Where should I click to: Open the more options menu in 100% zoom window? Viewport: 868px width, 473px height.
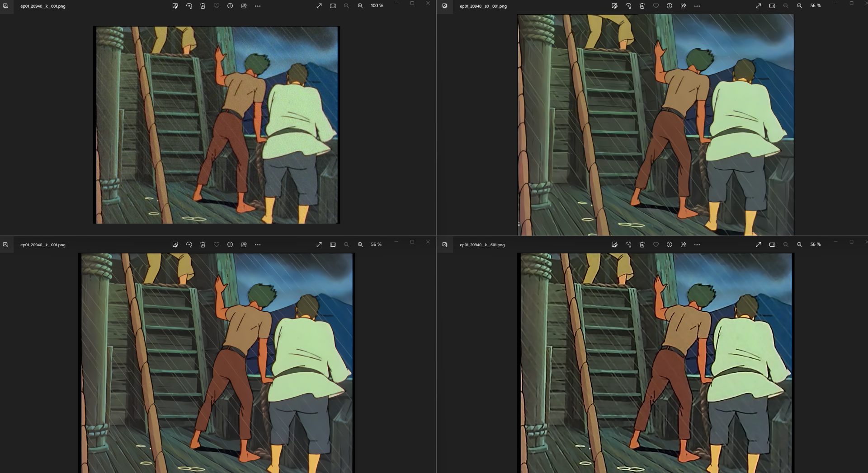pos(258,6)
